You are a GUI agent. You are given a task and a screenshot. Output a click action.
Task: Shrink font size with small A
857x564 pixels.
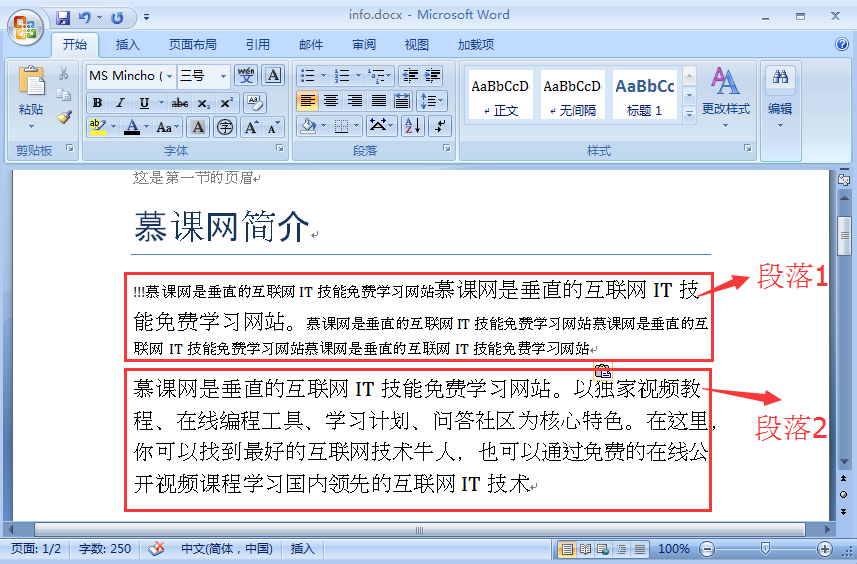click(x=273, y=127)
